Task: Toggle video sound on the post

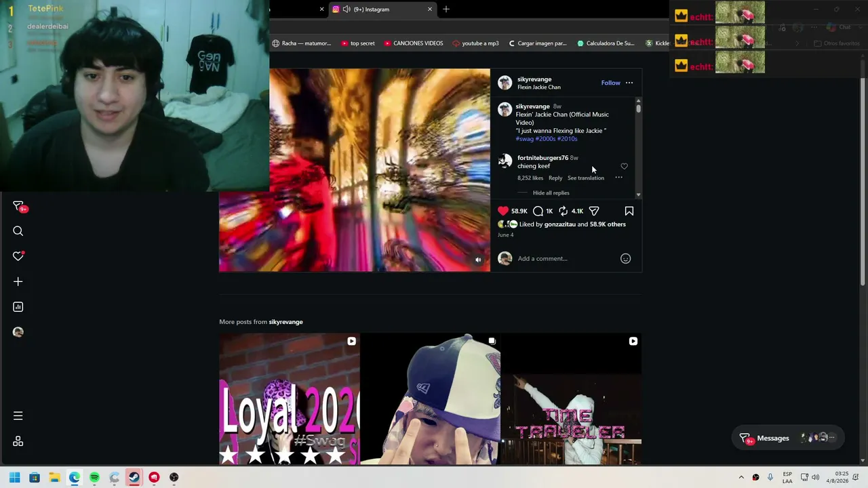Action: click(478, 260)
